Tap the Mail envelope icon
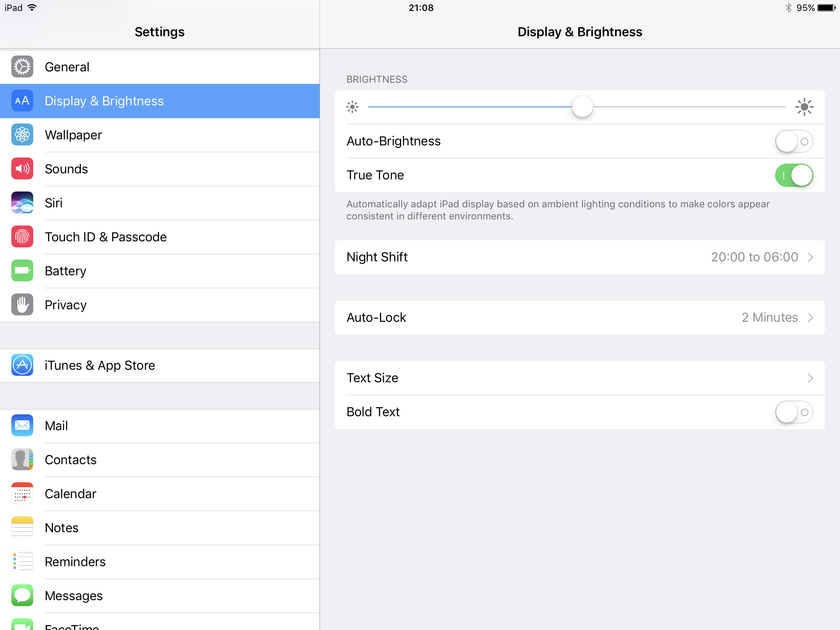 pos(22,425)
